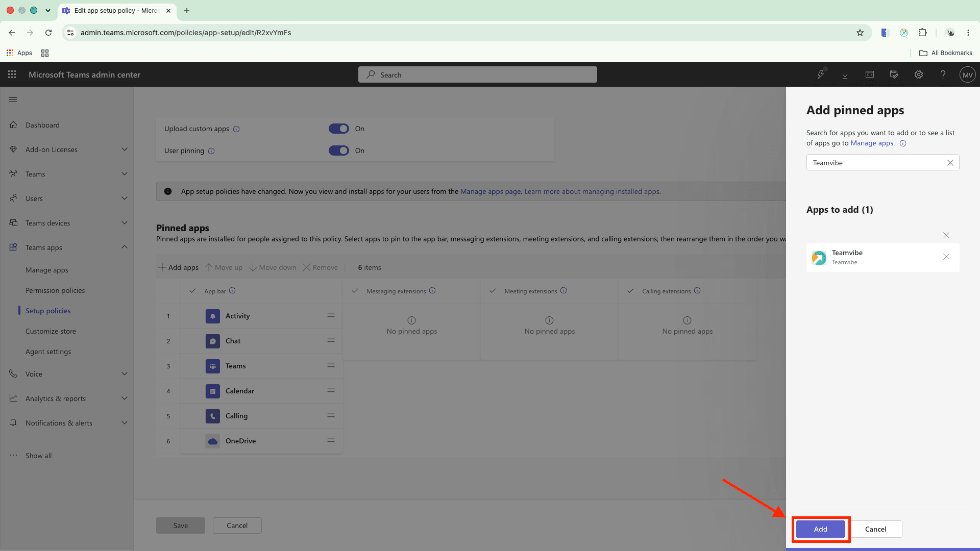
Task: Open Manage apps in sidebar
Action: (47, 270)
